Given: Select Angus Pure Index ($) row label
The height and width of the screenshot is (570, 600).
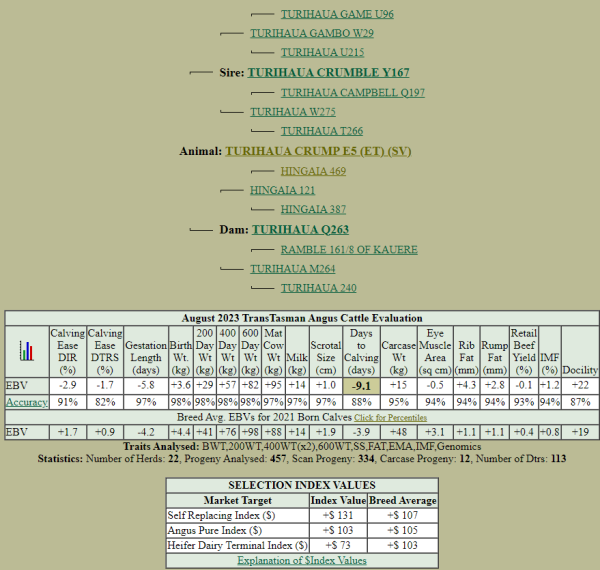Looking at the screenshot, I should [215, 531].
